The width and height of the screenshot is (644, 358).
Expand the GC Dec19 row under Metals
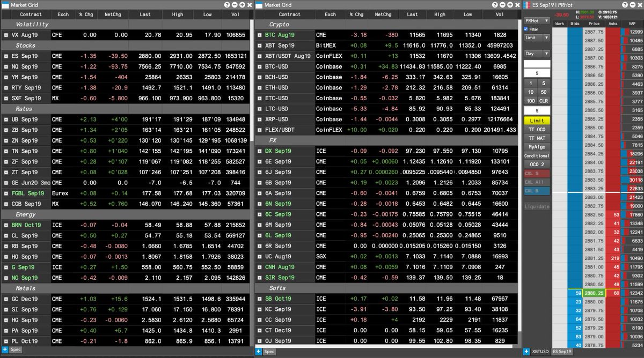coord(6,298)
